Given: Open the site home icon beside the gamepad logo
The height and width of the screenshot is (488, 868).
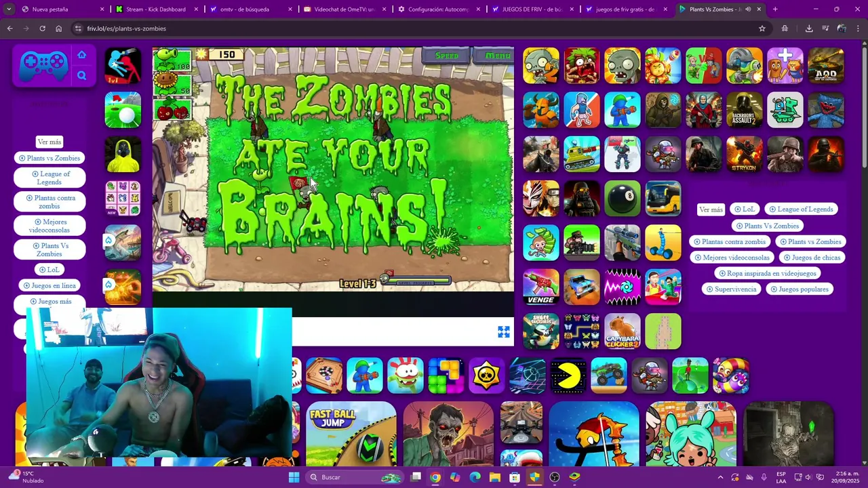Looking at the screenshot, I should [82, 55].
